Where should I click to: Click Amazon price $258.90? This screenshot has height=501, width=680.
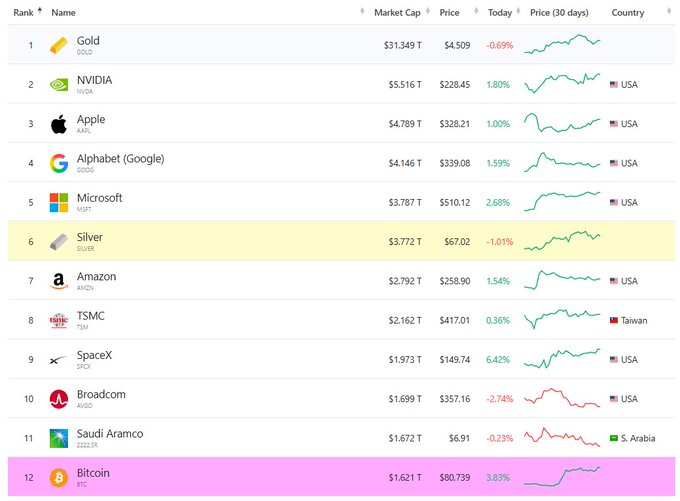[x=454, y=281]
